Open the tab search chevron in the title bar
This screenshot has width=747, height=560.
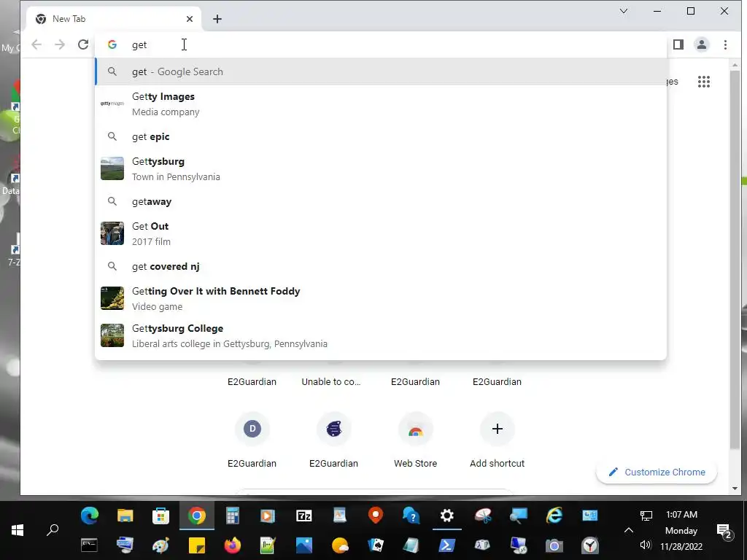tap(623, 11)
